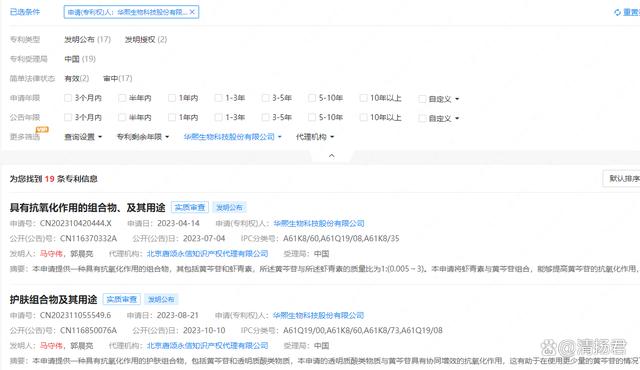
Task: Open applicant link in first patent result
Action: (319, 224)
